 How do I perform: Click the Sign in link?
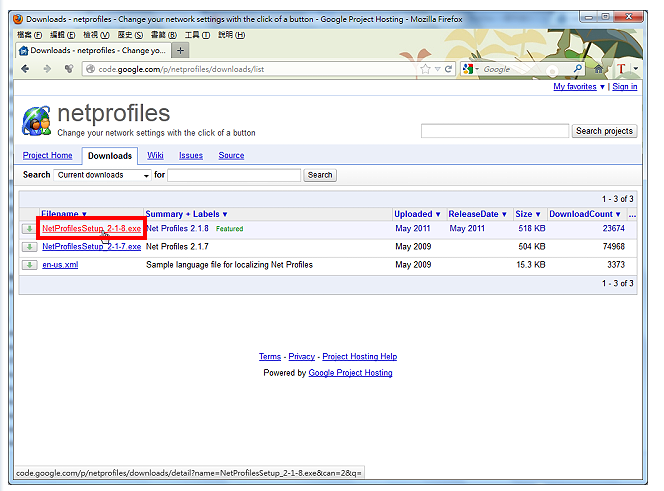point(625,86)
